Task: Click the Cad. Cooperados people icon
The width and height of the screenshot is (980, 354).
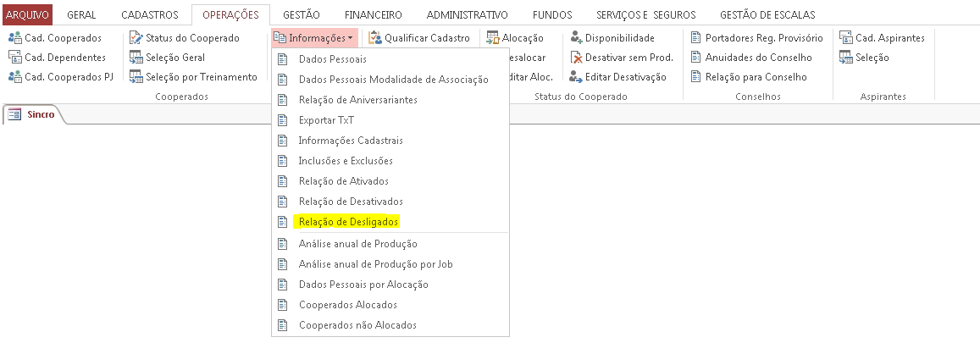Action: 15,38
